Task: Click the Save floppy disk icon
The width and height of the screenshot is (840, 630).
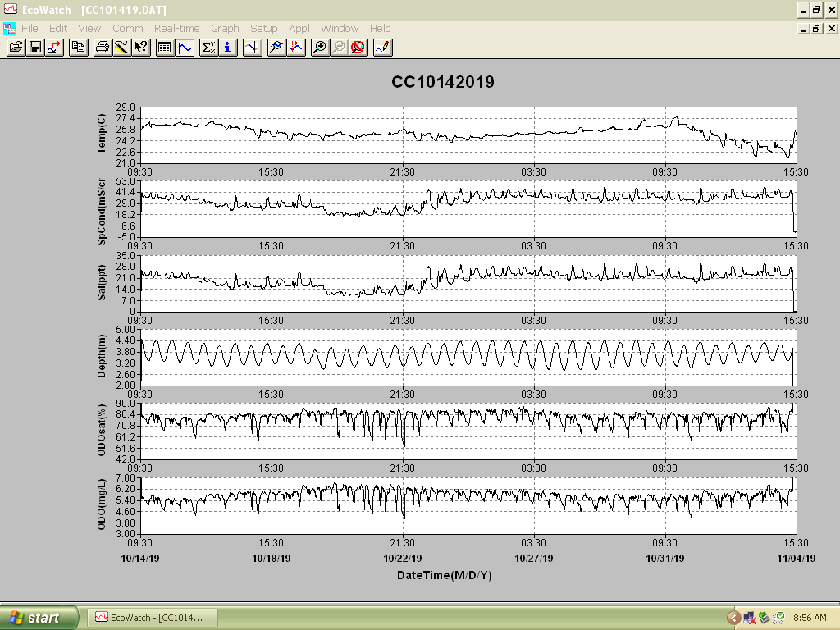Action: click(35, 48)
